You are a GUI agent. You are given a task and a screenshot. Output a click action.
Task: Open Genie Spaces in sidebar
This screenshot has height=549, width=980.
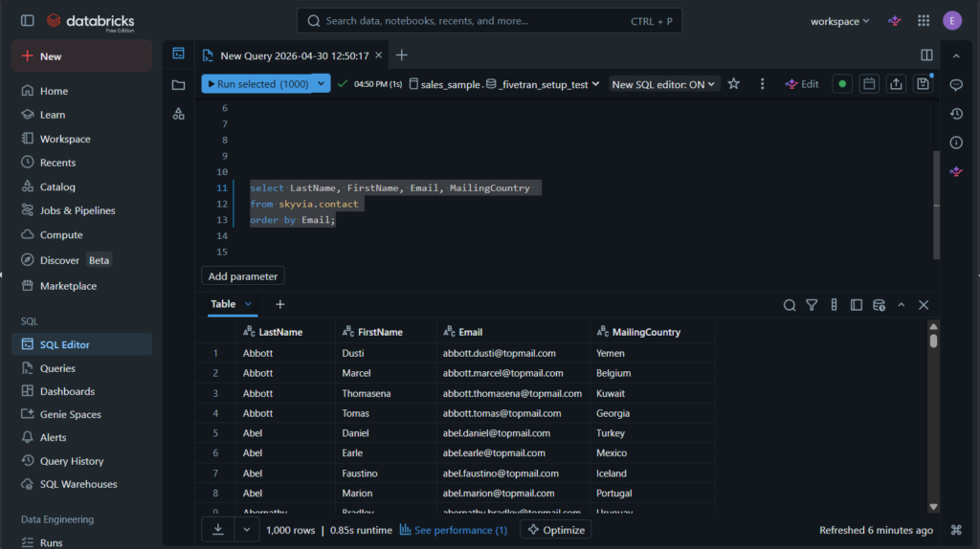click(81, 414)
